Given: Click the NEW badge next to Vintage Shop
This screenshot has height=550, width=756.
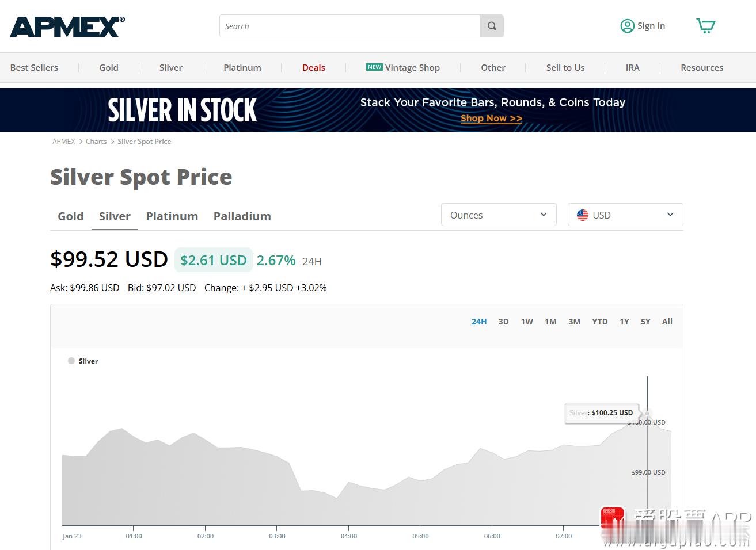Looking at the screenshot, I should (374, 67).
